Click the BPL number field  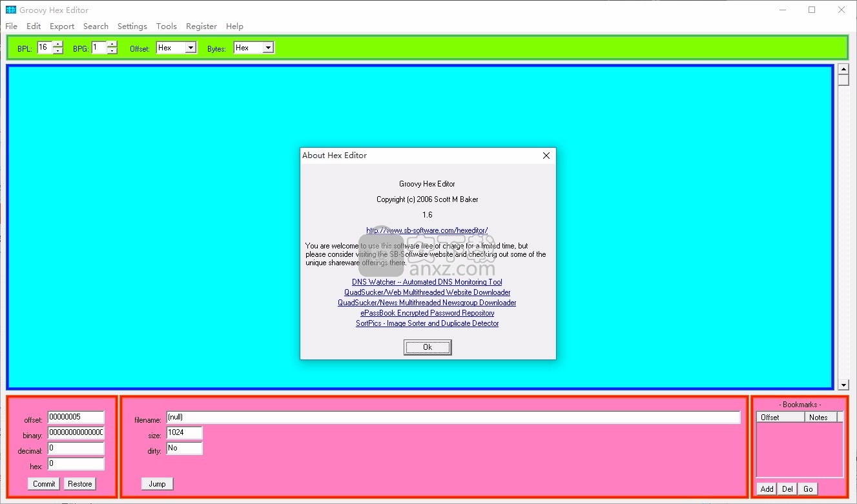coord(45,48)
